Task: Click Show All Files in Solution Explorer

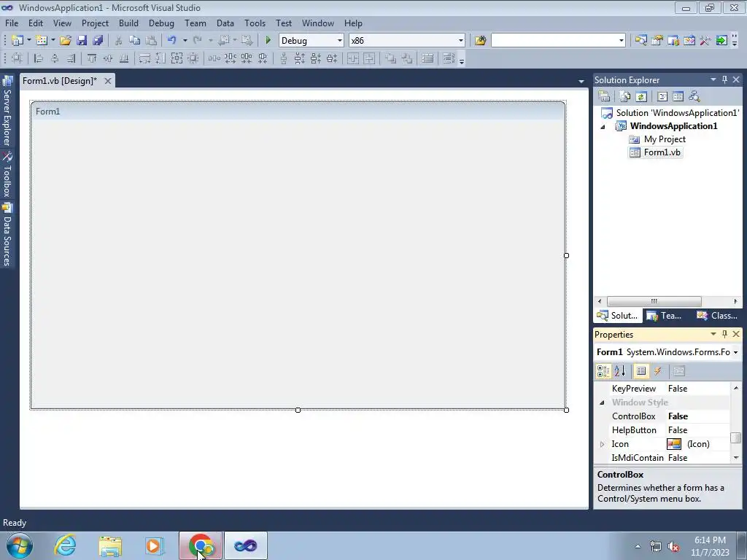Action: coord(625,96)
